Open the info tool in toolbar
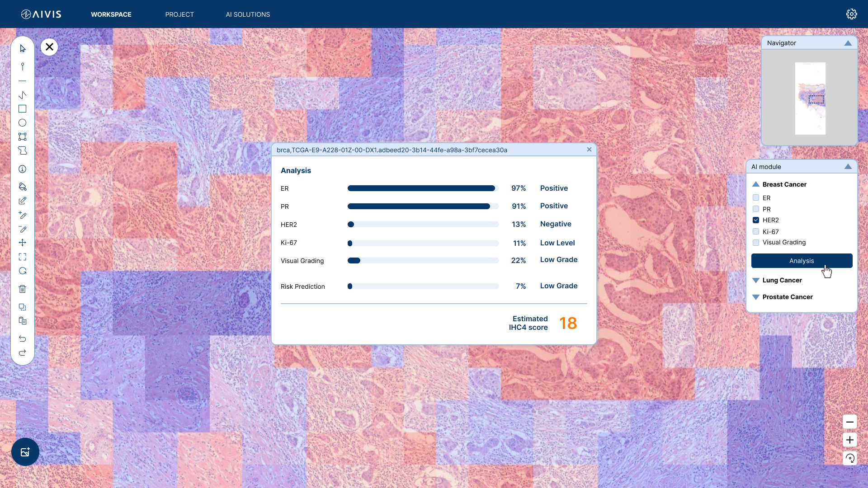The height and width of the screenshot is (488, 868). point(22,169)
